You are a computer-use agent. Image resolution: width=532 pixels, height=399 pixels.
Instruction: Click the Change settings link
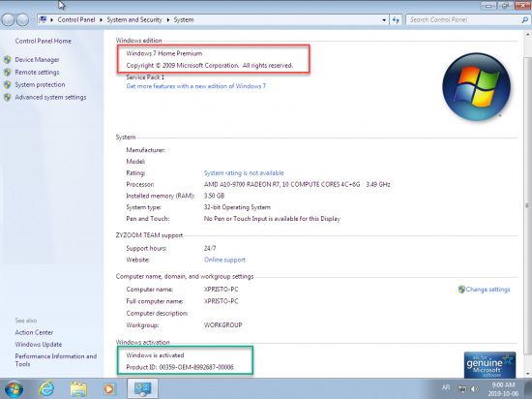pyautogui.click(x=488, y=290)
